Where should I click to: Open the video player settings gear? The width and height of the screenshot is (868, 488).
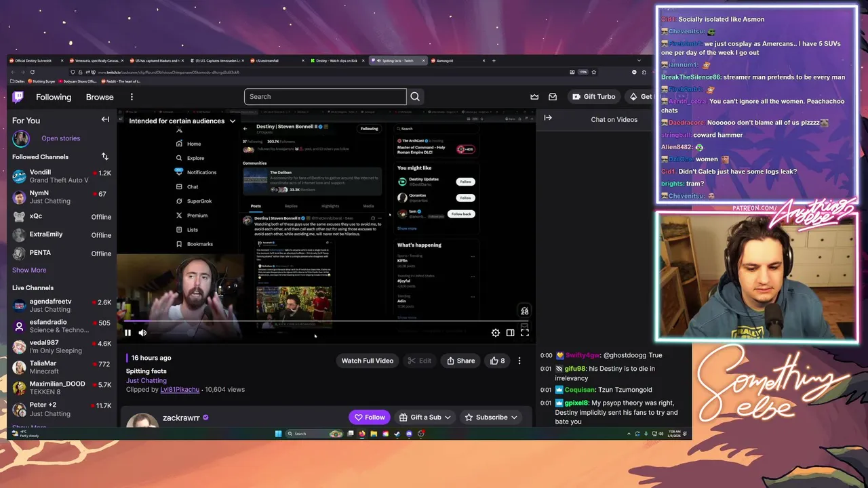[x=496, y=333]
